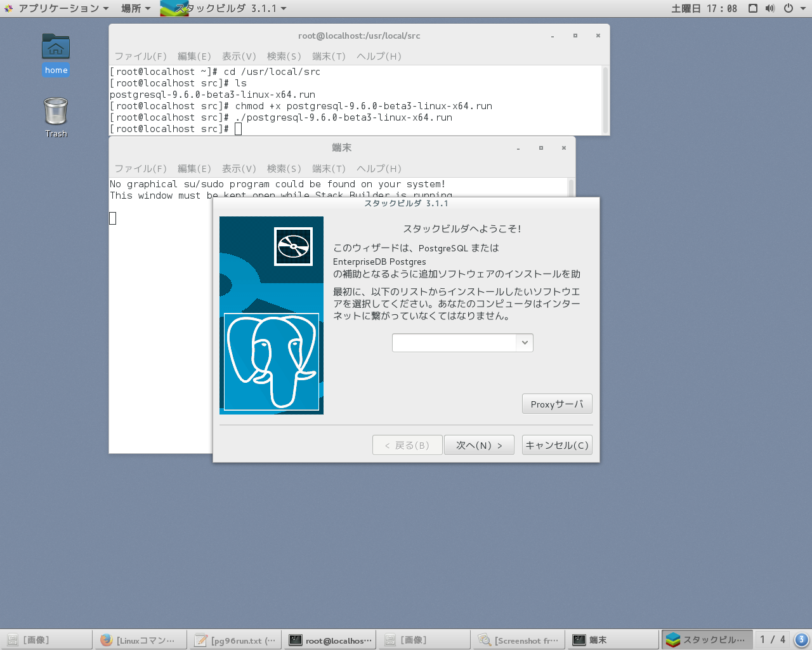Switch to [pg96run.txt taskbar item
Viewport: 812px width, 650px height.
pyautogui.click(x=235, y=640)
